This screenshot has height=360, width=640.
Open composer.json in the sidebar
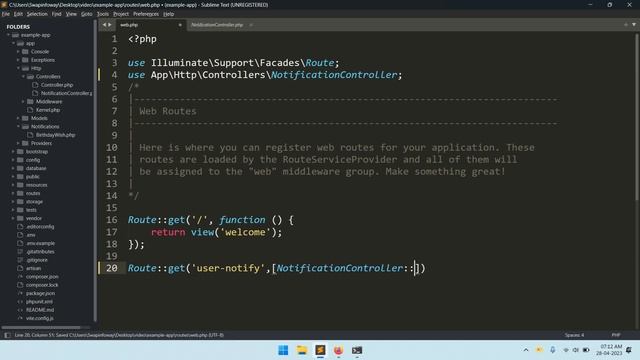(42, 277)
